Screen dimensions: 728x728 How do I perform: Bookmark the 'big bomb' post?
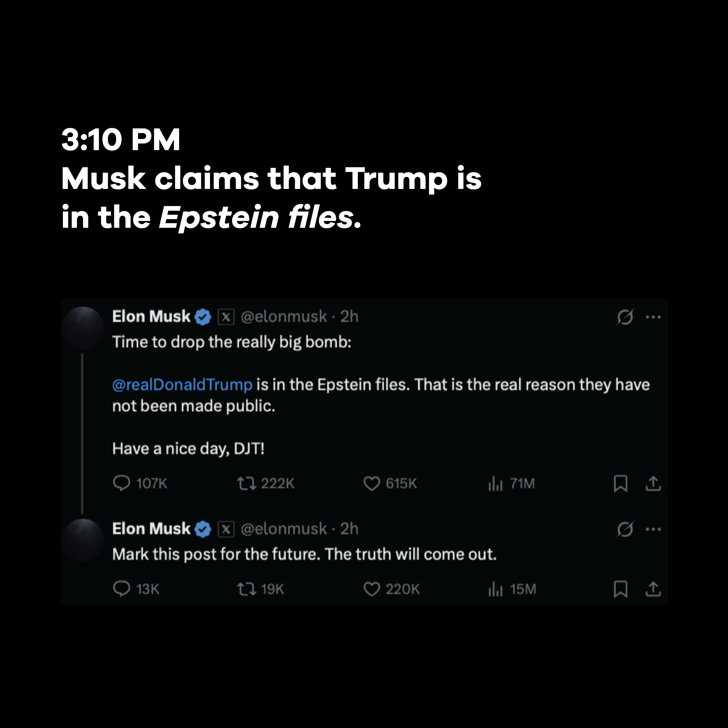[620, 483]
